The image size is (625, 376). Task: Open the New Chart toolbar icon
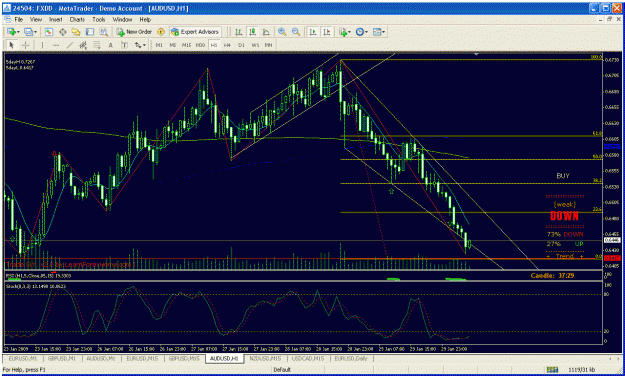tap(11, 32)
